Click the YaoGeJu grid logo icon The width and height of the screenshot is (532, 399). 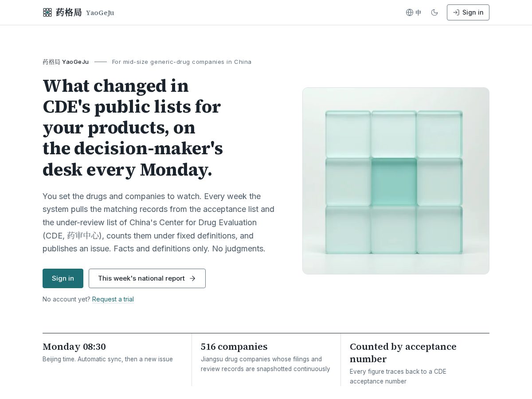click(47, 12)
